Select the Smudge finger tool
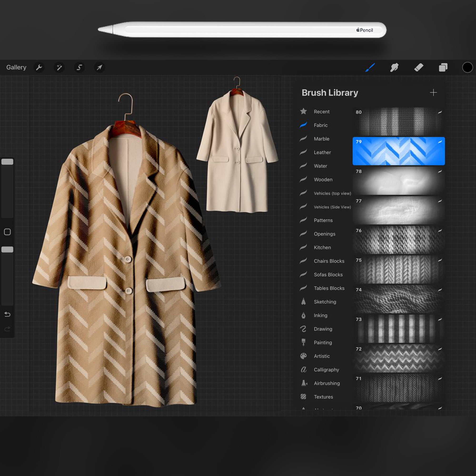This screenshot has width=476, height=476. [394, 68]
